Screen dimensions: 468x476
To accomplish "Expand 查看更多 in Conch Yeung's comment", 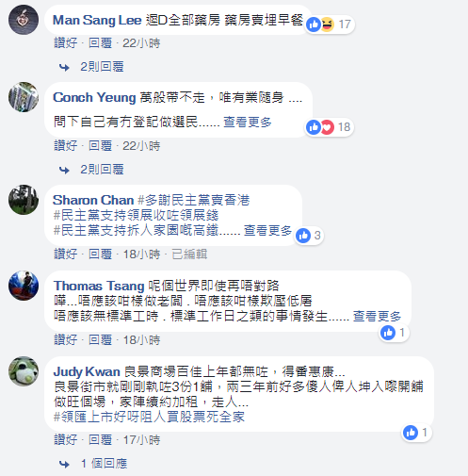I will 248,122.
